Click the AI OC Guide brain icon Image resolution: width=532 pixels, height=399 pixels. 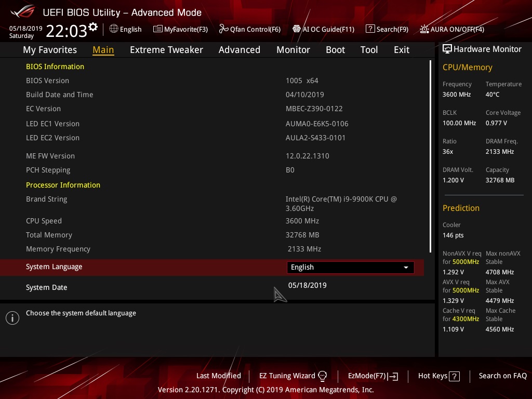297,29
